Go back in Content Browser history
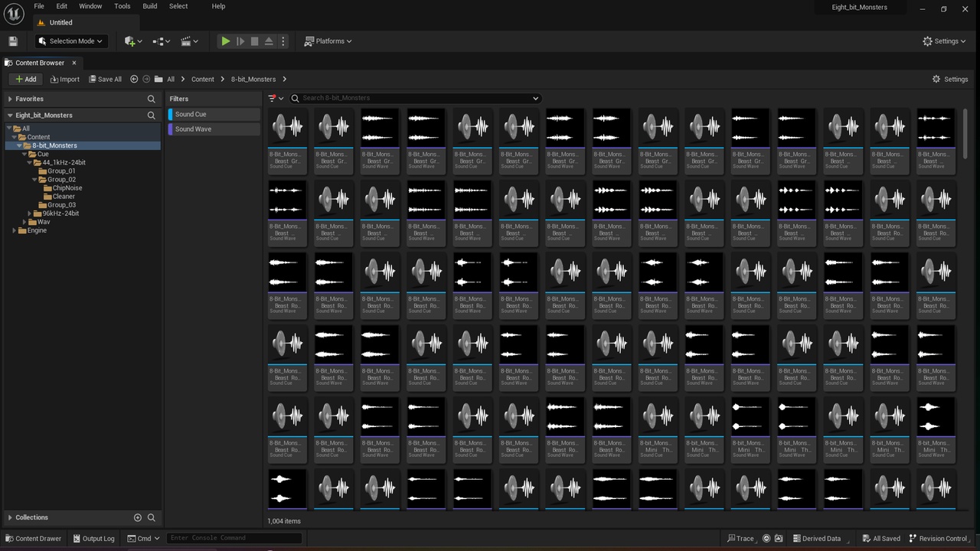This screenshot has width=980, height=551. [134, 79]
